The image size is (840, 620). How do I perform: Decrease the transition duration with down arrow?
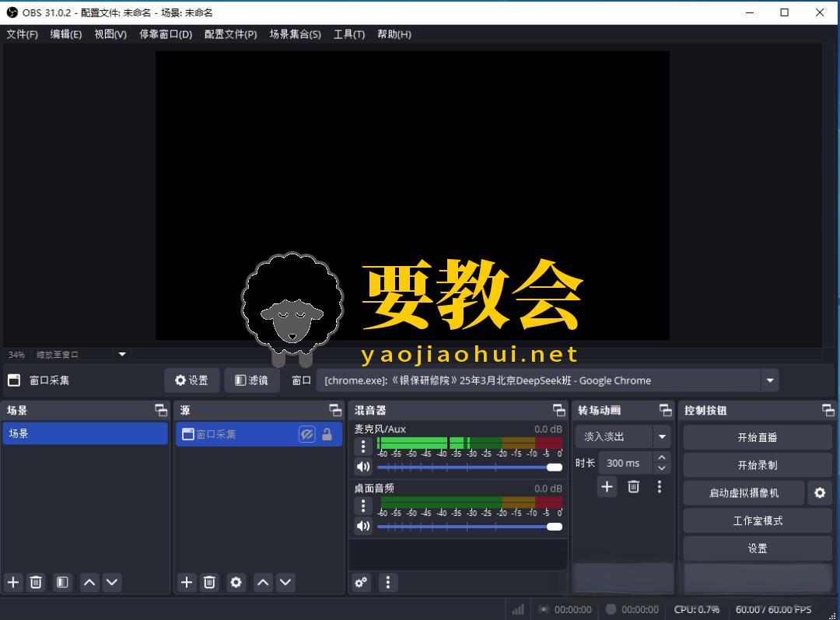(x=662, y=468)
